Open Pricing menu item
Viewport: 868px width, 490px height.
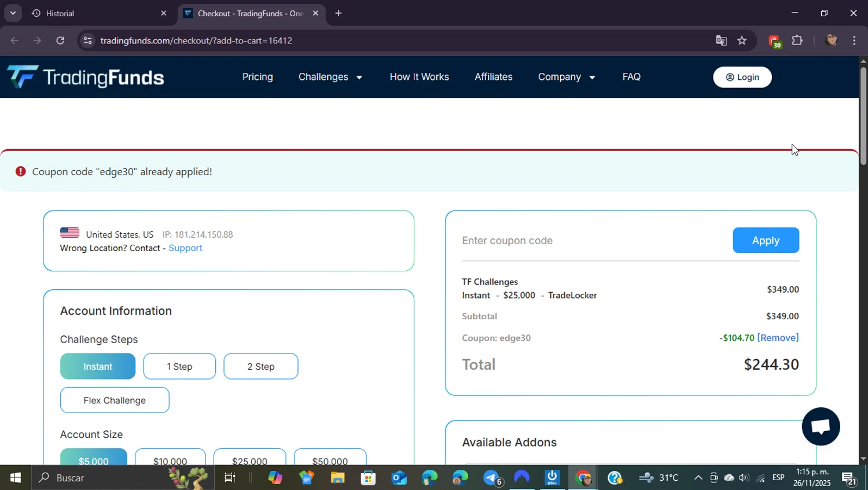(x=258, y=77)
